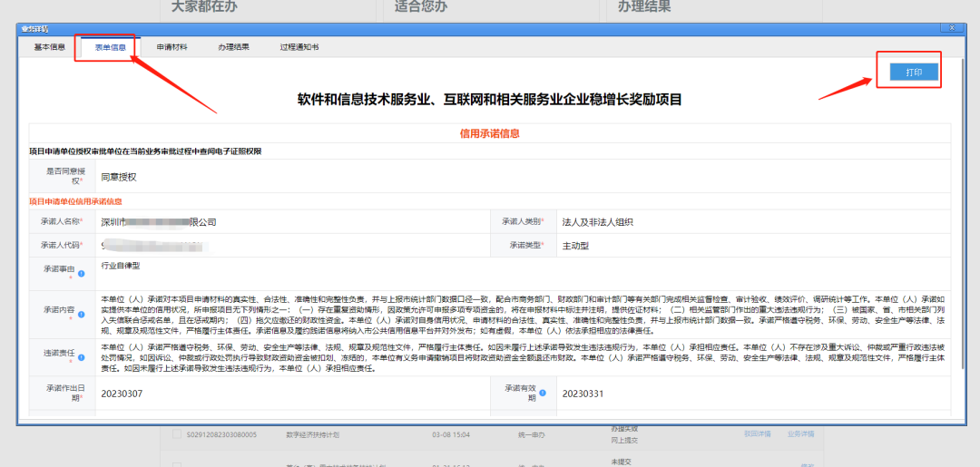The height and width of the screenshot is (467, 980).
Task: Open 驳回详情 link in background list
Action: (757, 434)
